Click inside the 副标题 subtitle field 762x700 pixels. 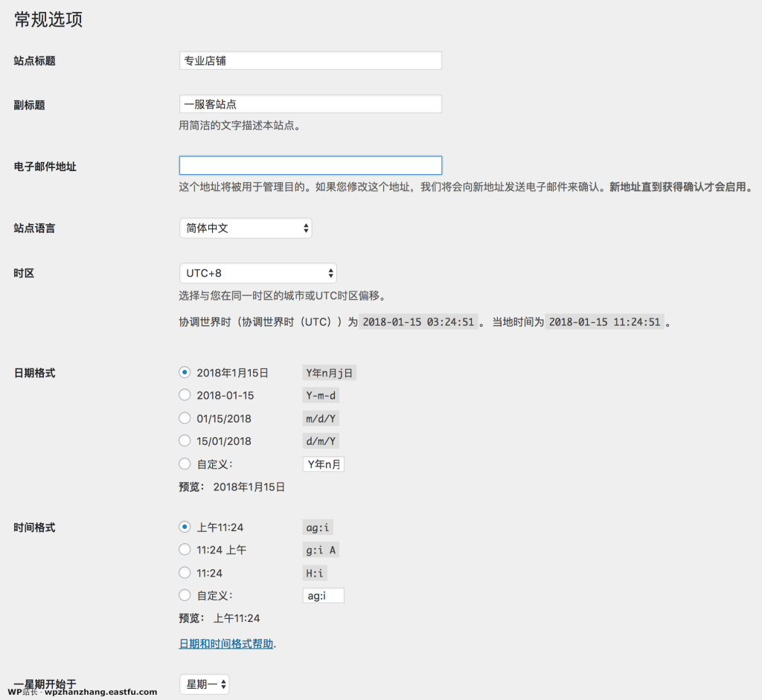[x=310, y=104]
